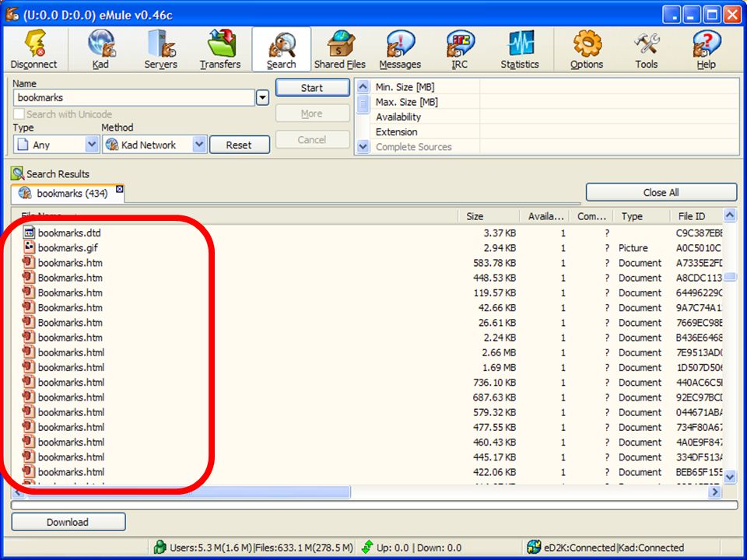The height and width of the screenshot is (560, 747).
Task: Open eMule Options
Action: tap(587, 50)
